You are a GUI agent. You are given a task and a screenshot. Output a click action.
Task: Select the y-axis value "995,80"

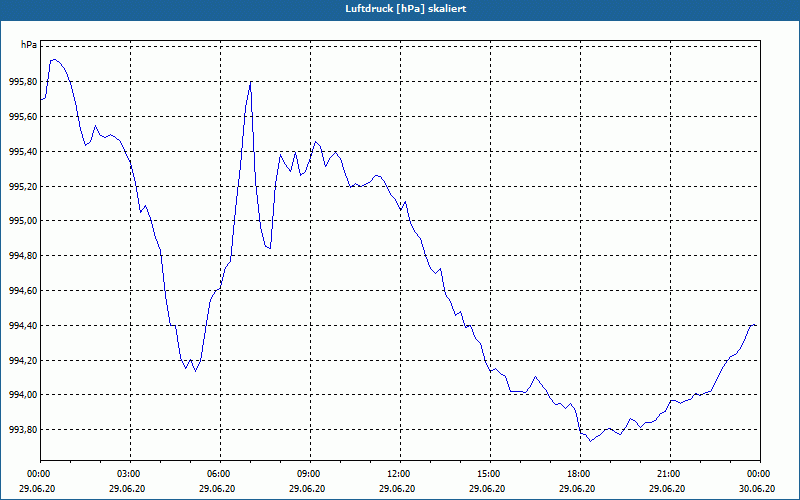pos(23,82)
